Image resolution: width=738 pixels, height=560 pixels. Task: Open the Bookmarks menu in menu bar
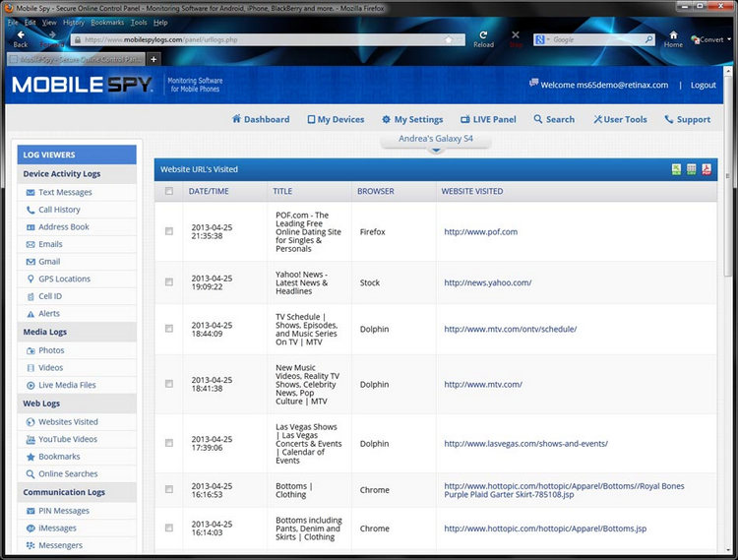pos(107,22)
